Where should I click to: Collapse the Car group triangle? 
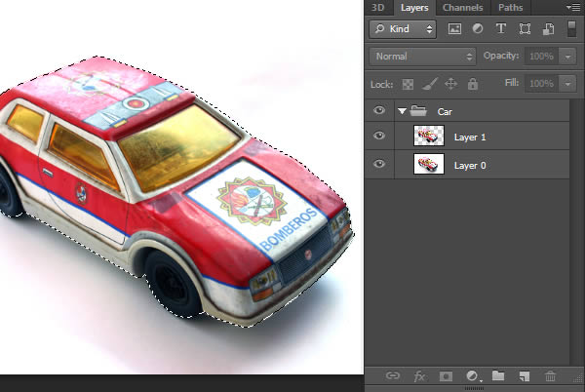[402, 111]
